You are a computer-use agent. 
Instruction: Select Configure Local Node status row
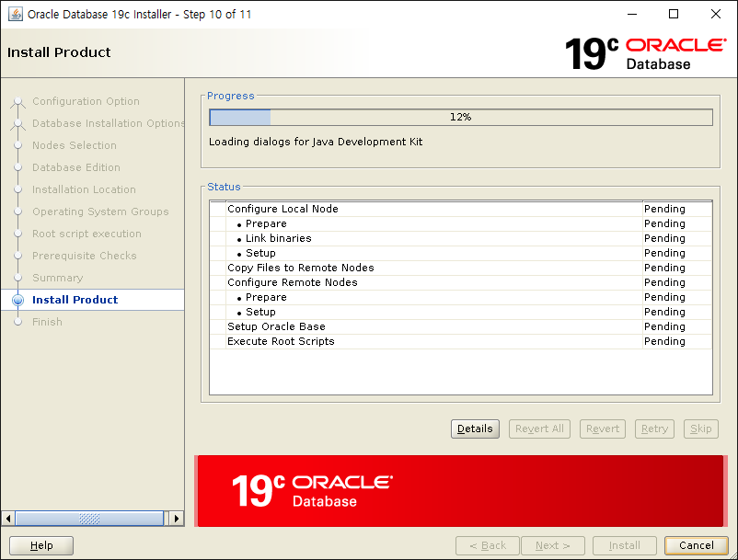(461, 209)
